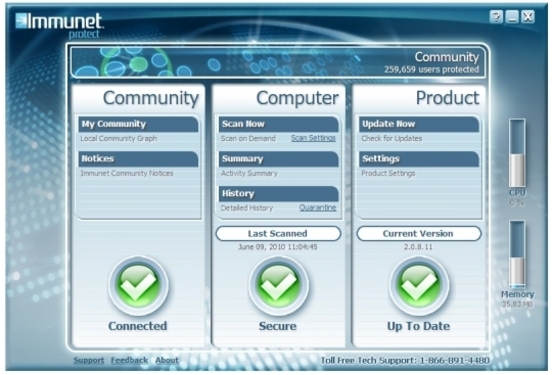Open the Scan Settings link
Image resolution: width=552 pixels, height=375 pixels.
coord(313,138)
